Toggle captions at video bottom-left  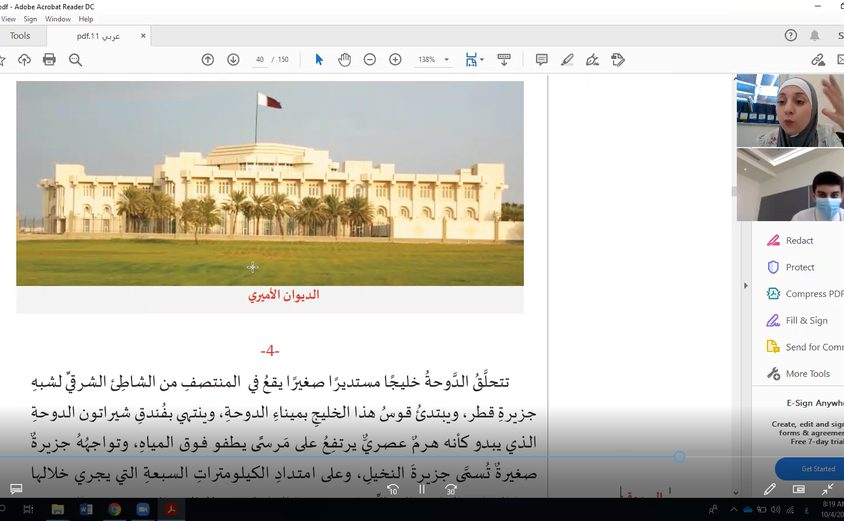16,489
